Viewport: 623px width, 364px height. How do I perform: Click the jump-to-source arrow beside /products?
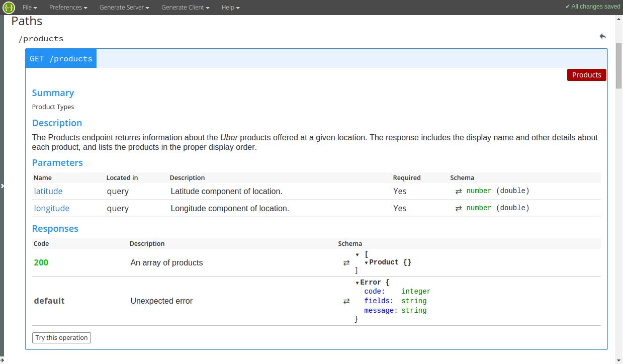tap(602, 36)
